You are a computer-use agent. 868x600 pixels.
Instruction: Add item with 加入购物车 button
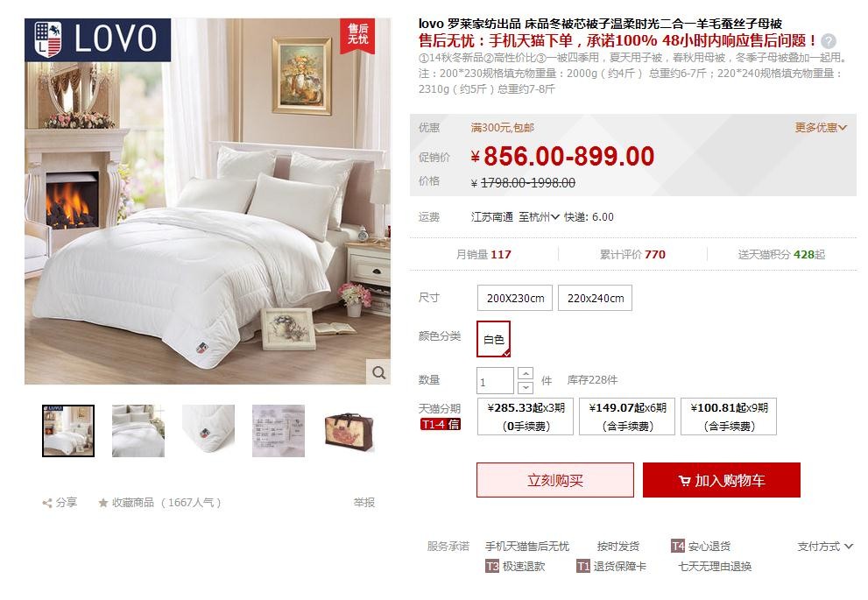(x=722, y=480)
